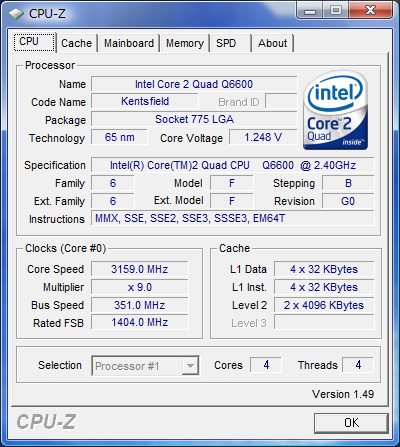Click the Code Name value 'Kentsfield'
The width and height of the screenshot is (400, 447).
(145, 101)
